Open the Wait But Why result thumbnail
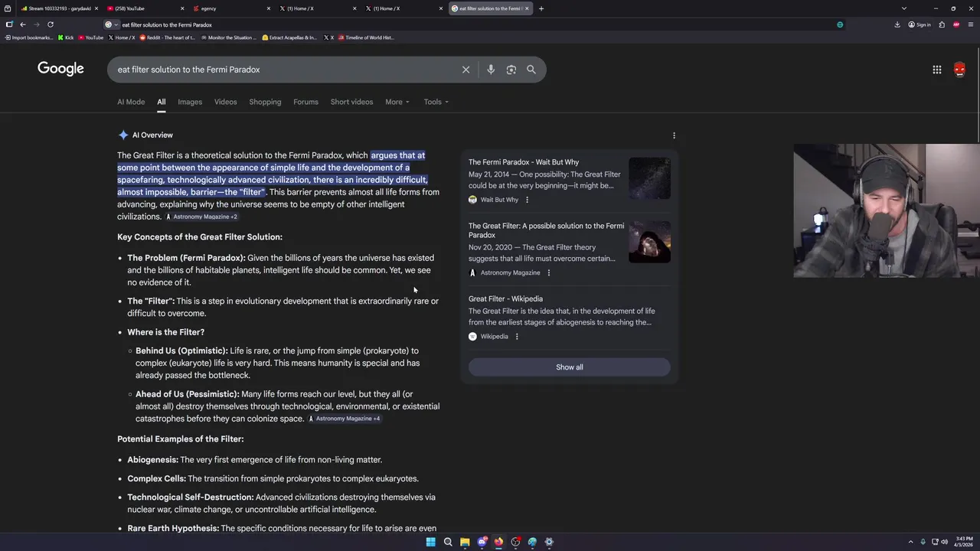980x551 pixels. [649, 178]
